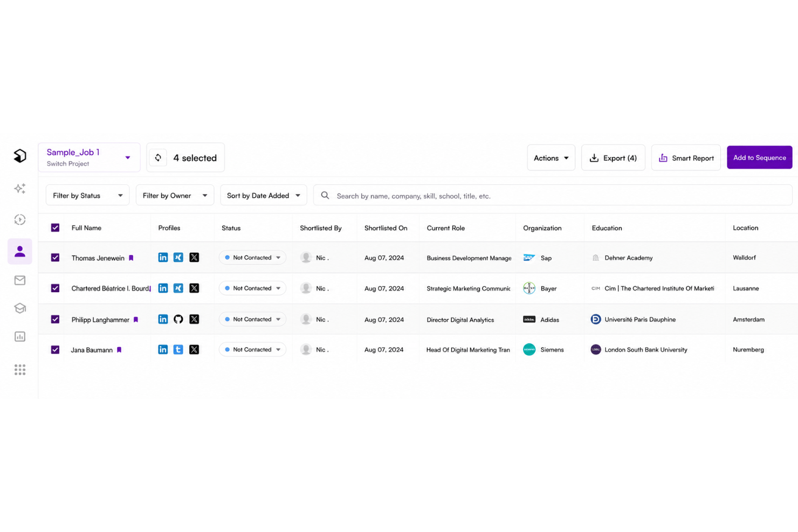Open Jana Baumann's Twitter bird profile

point(178,349)
